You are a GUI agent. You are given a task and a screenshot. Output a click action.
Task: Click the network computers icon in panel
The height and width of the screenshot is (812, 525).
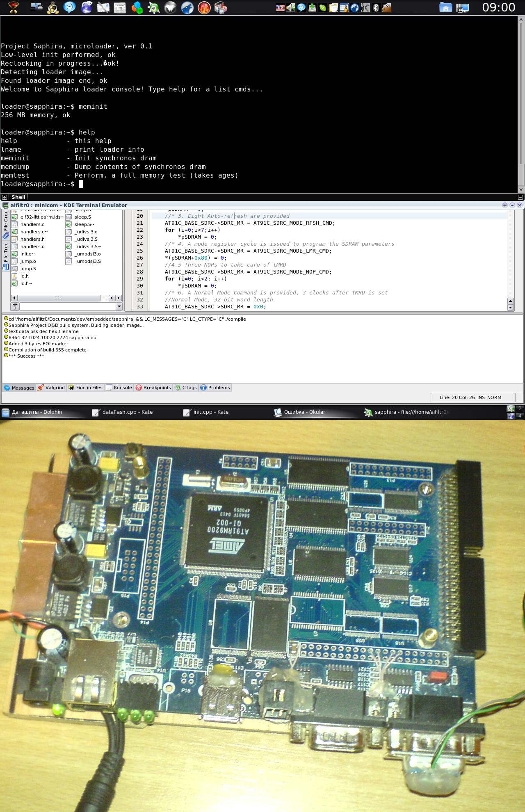(37, 7)
